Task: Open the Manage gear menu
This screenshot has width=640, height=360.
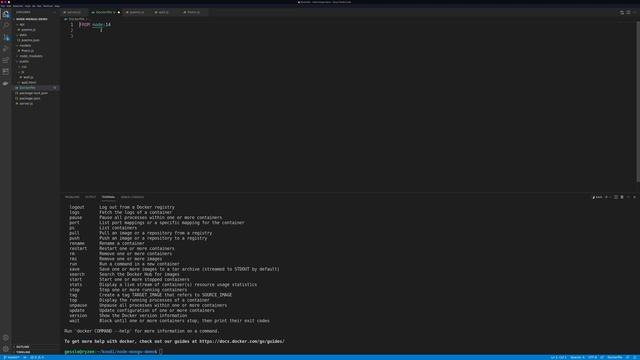Action: click(x=6, y=349)
